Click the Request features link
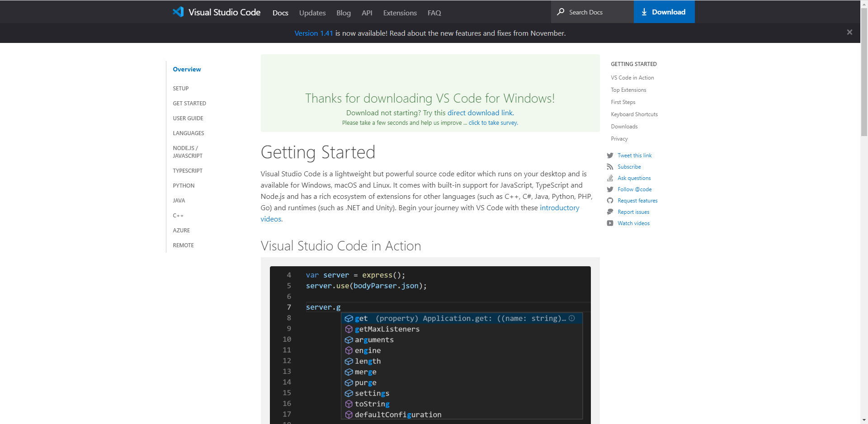This screenshot has height=424, width=868. pyautogui.click(x=637, y=201)
